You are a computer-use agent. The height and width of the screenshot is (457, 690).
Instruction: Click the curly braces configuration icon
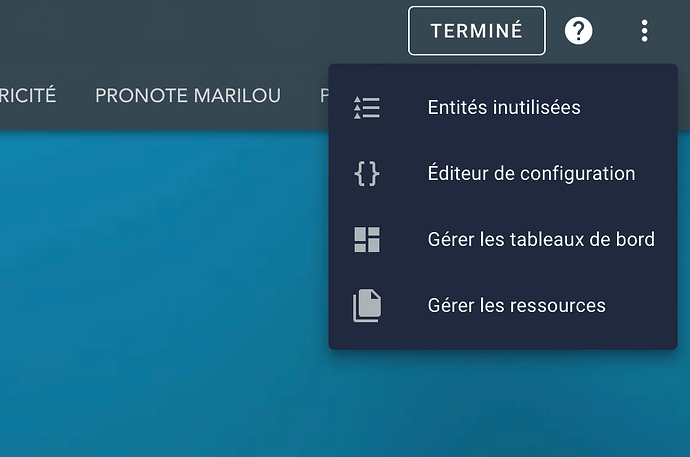(367, 173)
